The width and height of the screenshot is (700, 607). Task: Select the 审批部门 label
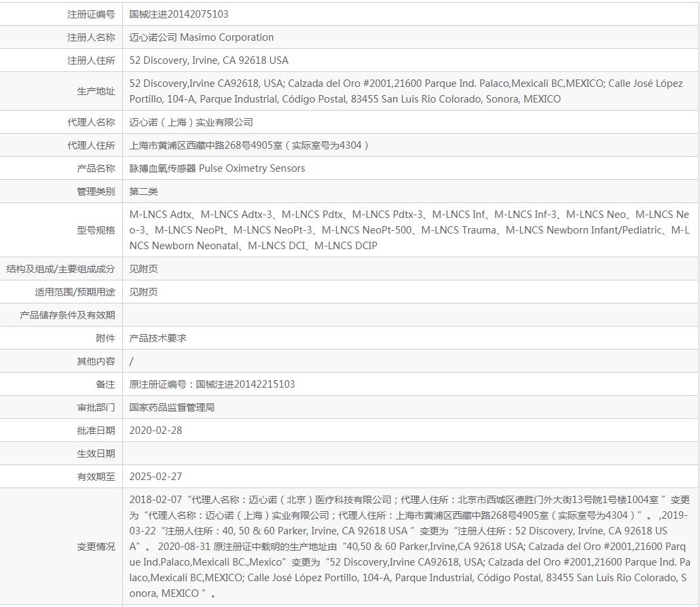[96, 407]
